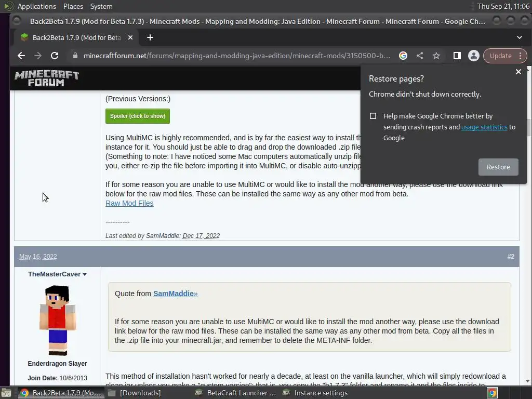This screenshot has width=532, height=399.
Task: Click TheMasterCaver's avatar image
Action: [57, 320]
